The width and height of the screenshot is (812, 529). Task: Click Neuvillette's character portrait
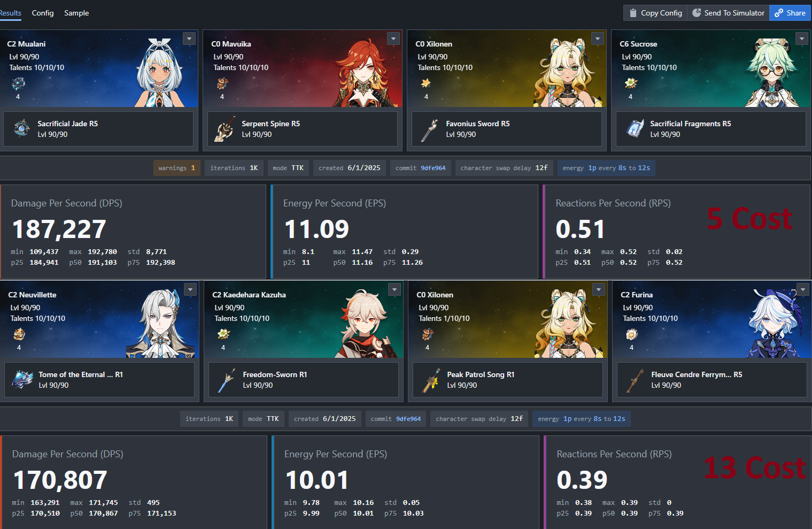(160, 323)
